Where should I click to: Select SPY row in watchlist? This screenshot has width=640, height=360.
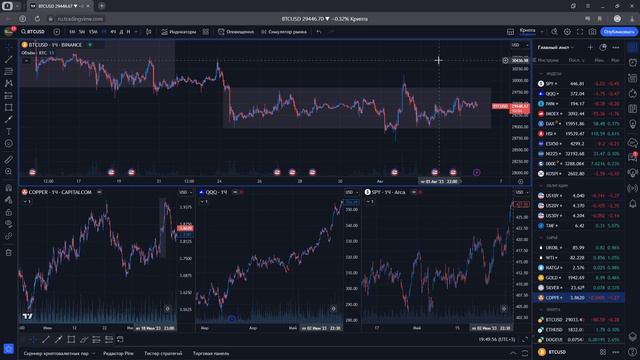(x=579, y=84)
